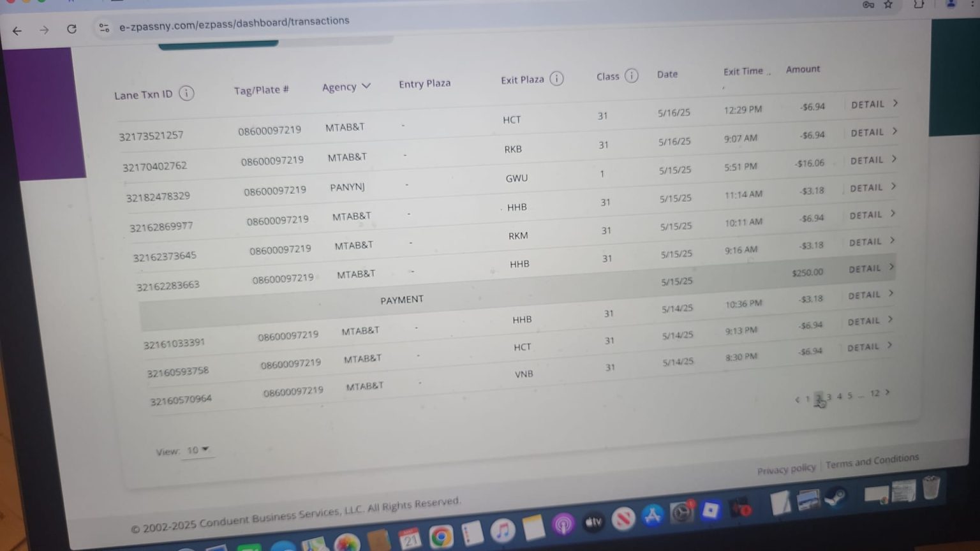Viewport: 980px width, 551px height.
Task: Open Roblox from the Dock
Action: tap(710, 510)
